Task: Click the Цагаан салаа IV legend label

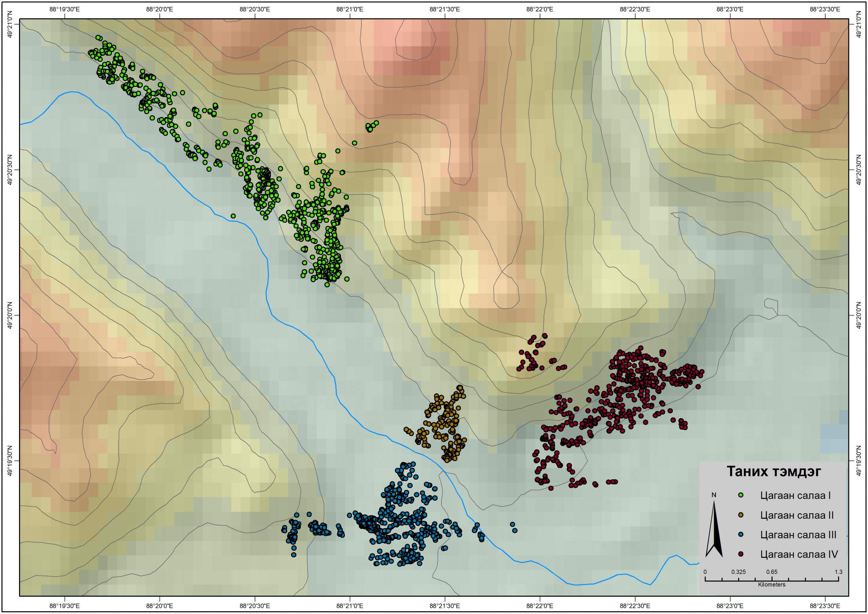Action: pos(799,554)
